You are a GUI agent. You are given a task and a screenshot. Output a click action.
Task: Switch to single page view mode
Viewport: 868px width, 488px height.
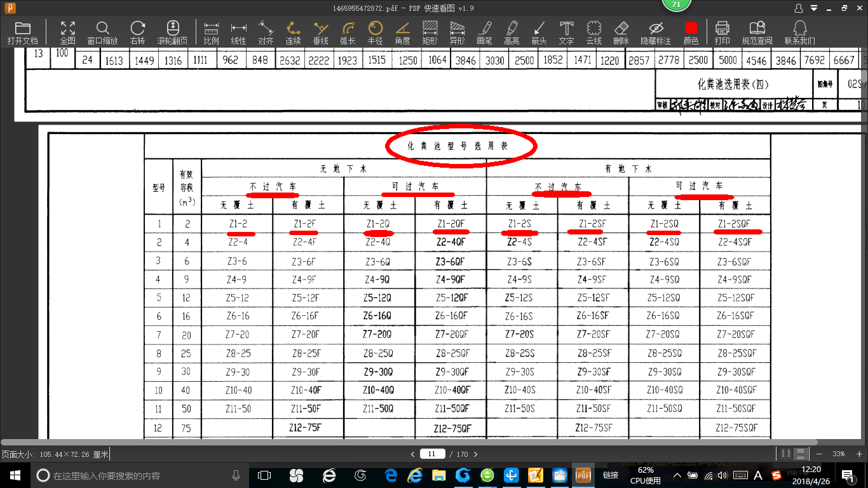pos(787,454)
